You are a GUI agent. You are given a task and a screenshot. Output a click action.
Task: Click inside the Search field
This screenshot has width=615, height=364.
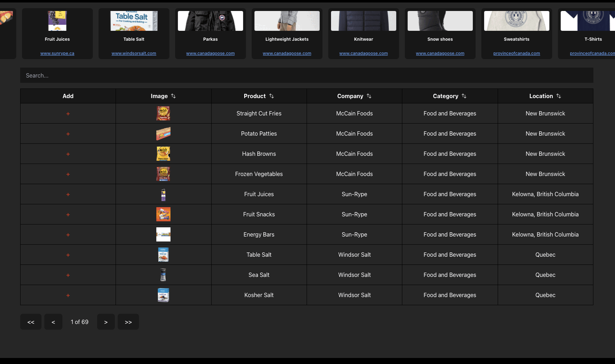[x=307, y=75]
